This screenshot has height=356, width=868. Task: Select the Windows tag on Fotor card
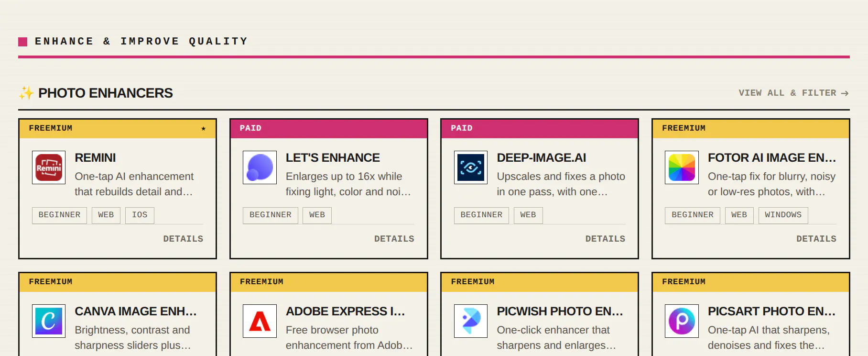coord(783,215)
